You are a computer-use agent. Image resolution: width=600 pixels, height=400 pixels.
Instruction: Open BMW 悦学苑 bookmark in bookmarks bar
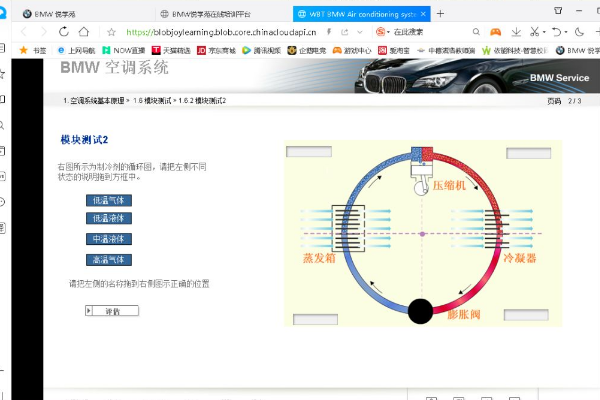(x=577, y=50)
